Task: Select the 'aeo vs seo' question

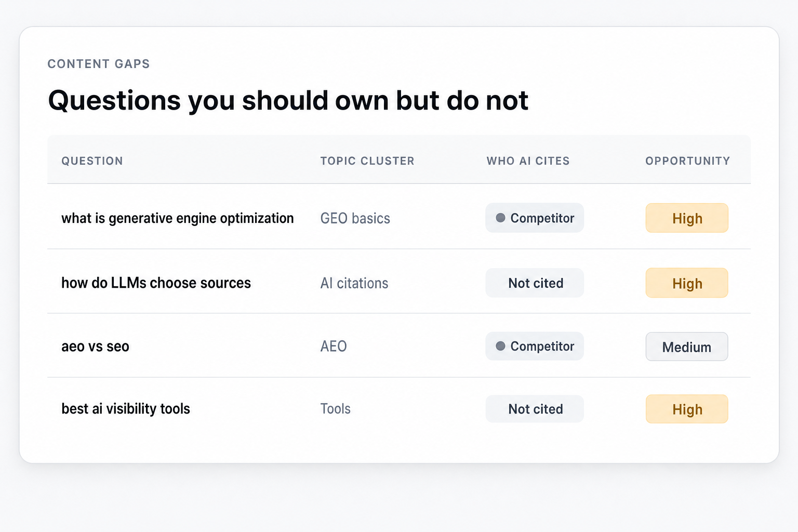Action: coord(95,347)
